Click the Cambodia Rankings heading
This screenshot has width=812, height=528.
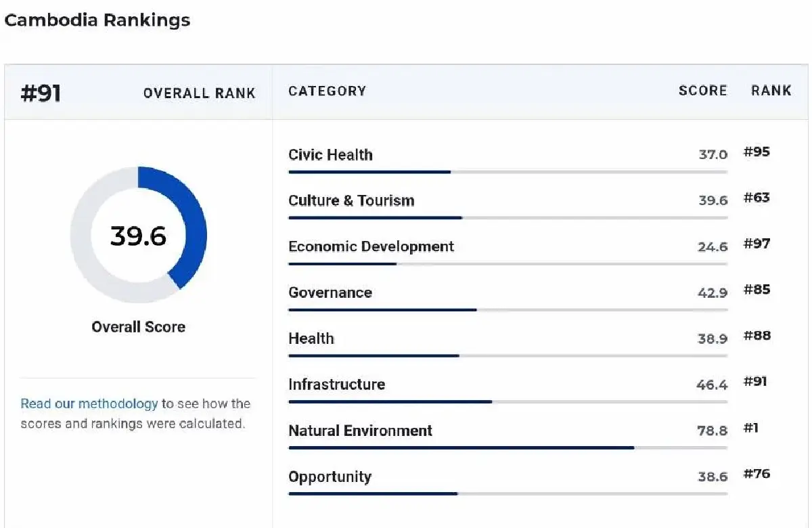click(97, 20)
